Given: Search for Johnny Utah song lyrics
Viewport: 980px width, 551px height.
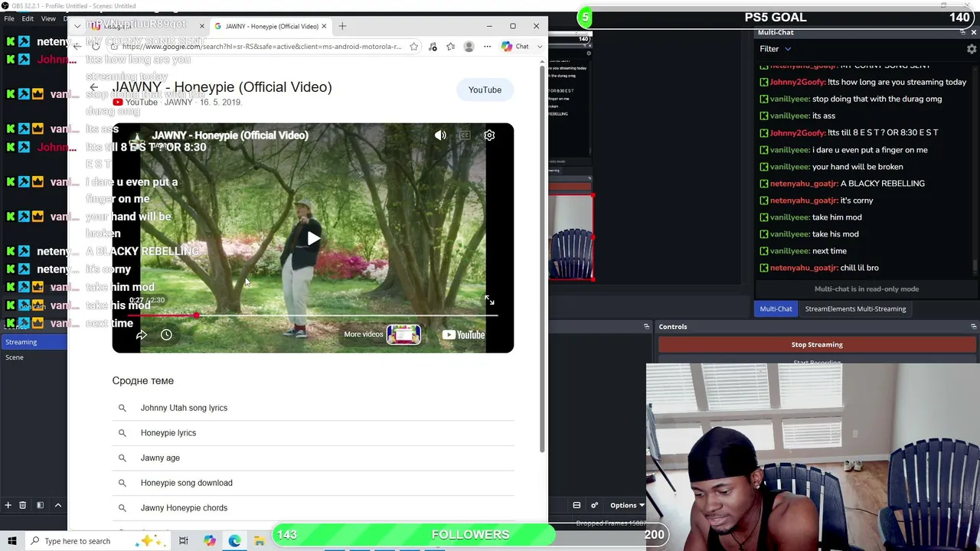Looking at the screenshot, I should 312,408.
